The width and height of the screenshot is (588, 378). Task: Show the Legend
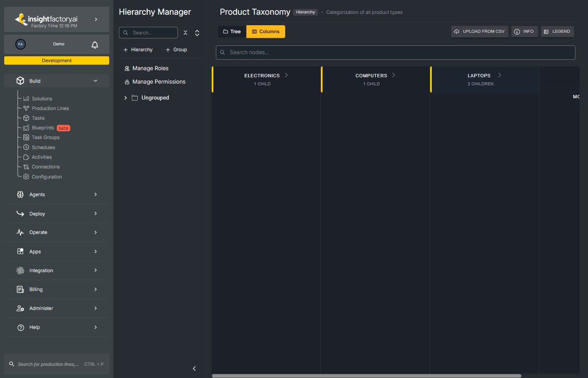(557, 31)
